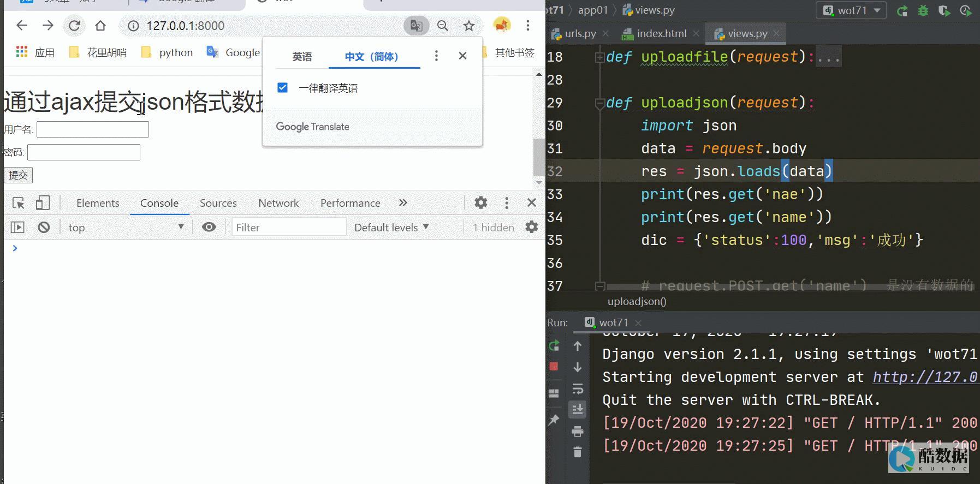The width and height of the screenshot is (980, 484).
Task: Switch to index.html editor tab
Action: pos(660,33)
